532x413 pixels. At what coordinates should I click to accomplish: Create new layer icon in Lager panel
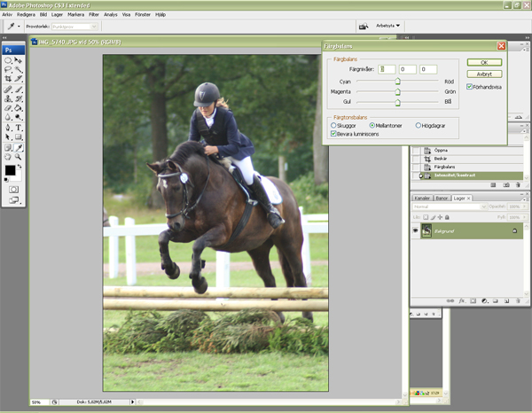pos(506,300)
